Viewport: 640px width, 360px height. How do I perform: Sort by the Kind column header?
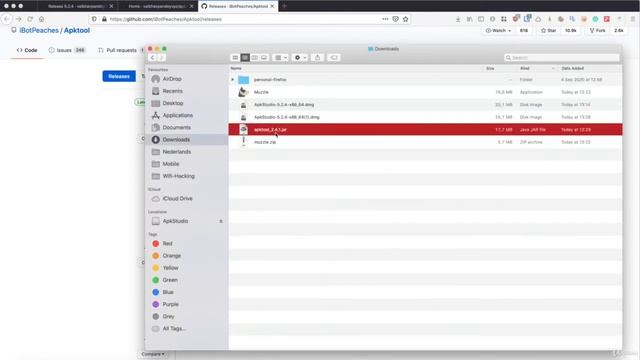525,68
